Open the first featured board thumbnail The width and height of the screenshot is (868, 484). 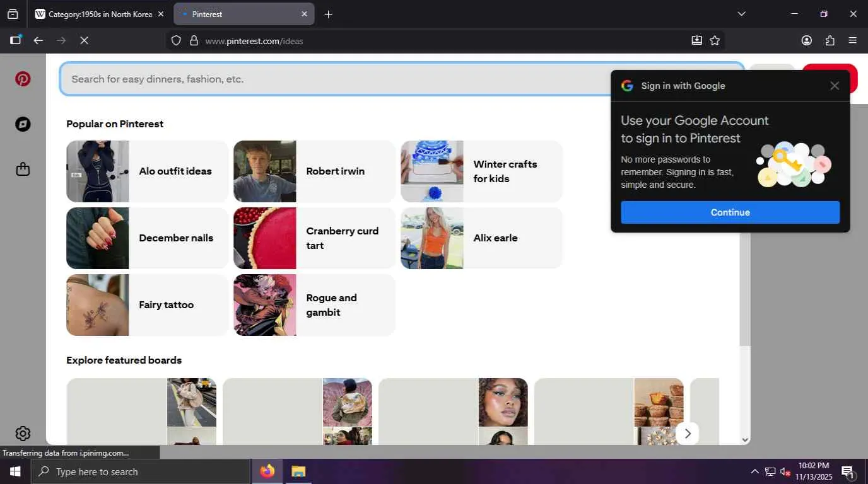[141, 412]
